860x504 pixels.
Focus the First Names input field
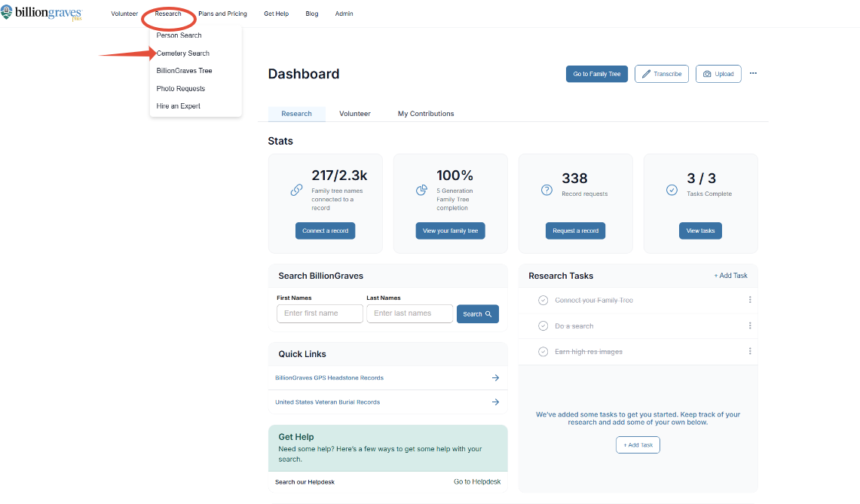[320, 313]
